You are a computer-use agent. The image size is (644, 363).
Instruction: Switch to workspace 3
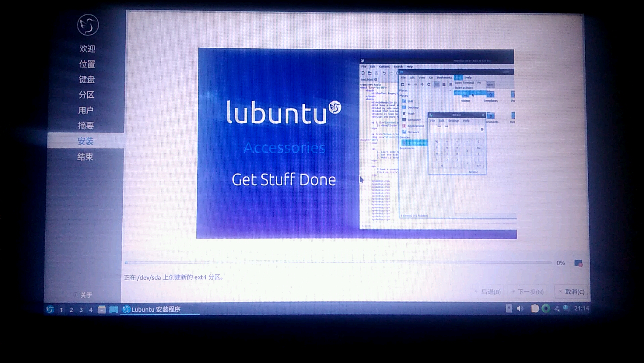(81, 310)
